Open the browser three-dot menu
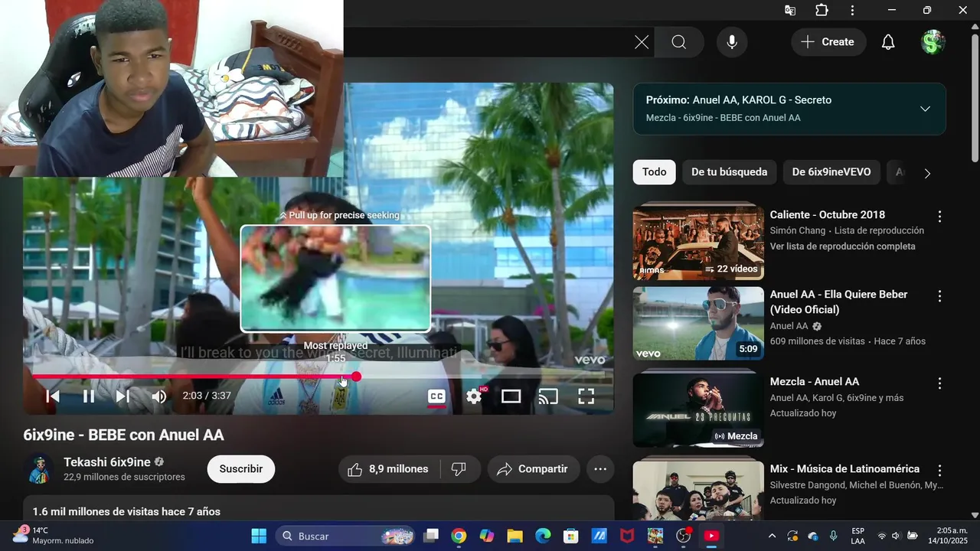 point(852,10)
